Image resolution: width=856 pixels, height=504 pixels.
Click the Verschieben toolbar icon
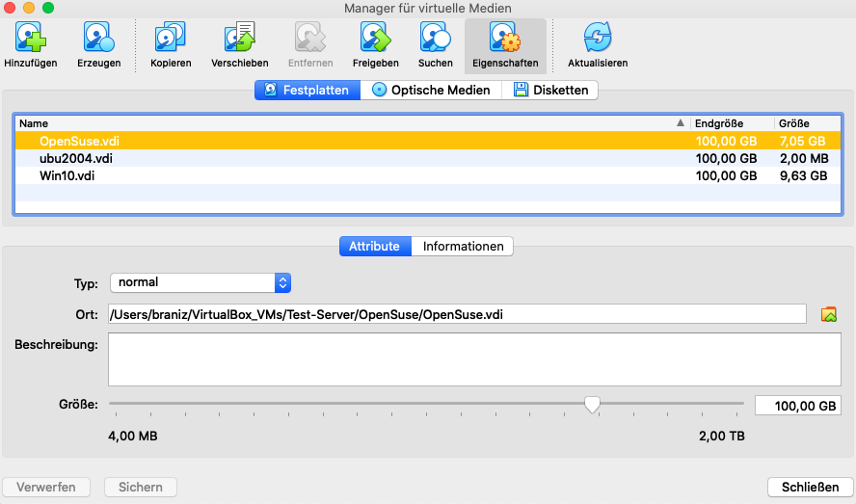click(239, 39)
